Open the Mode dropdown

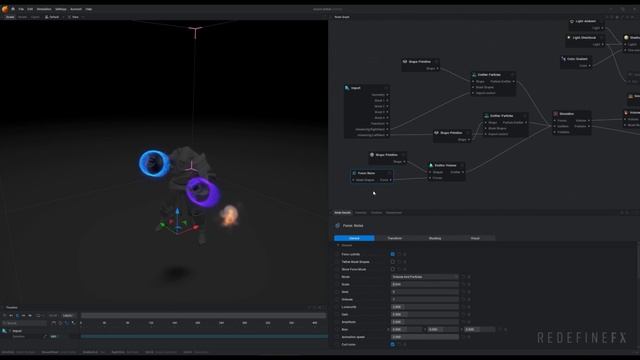(424, 277)
